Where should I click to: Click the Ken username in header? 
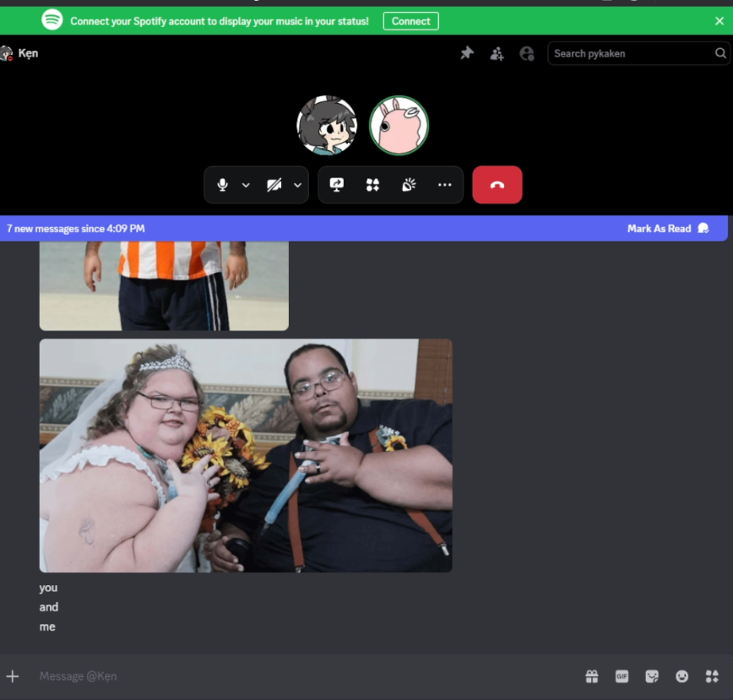pos(28,53)
